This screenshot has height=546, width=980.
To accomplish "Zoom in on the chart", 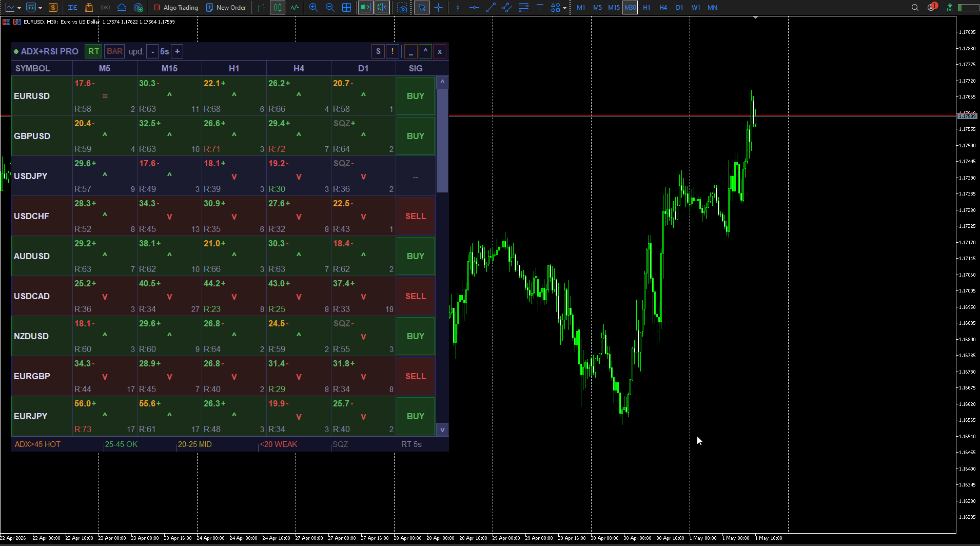I will [x=313, y=8].
